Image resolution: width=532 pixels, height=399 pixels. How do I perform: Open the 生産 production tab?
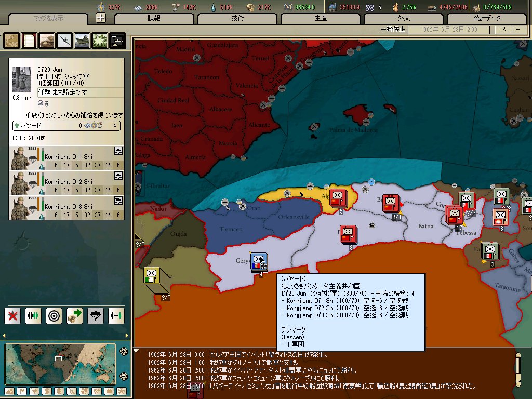pos(321,18)
